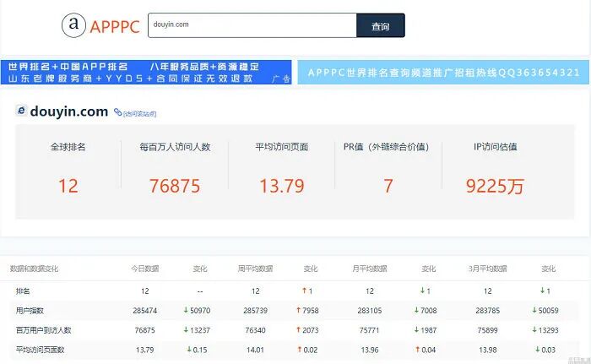Click the 数据和数据变化 column header
The height and width of the screenshot is (364, 591).
click(x=34, y=269)
